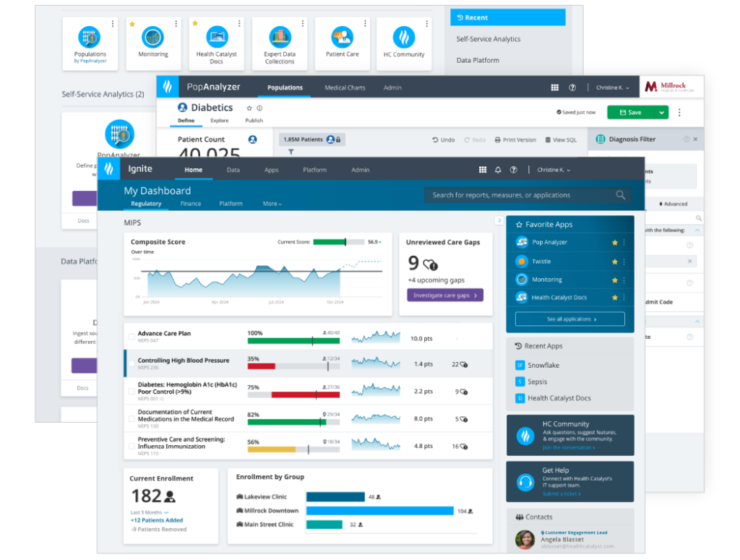Open Monitoring favorite's three-dot menu
The height and width of the screenshot is (560, 740).
624,280
